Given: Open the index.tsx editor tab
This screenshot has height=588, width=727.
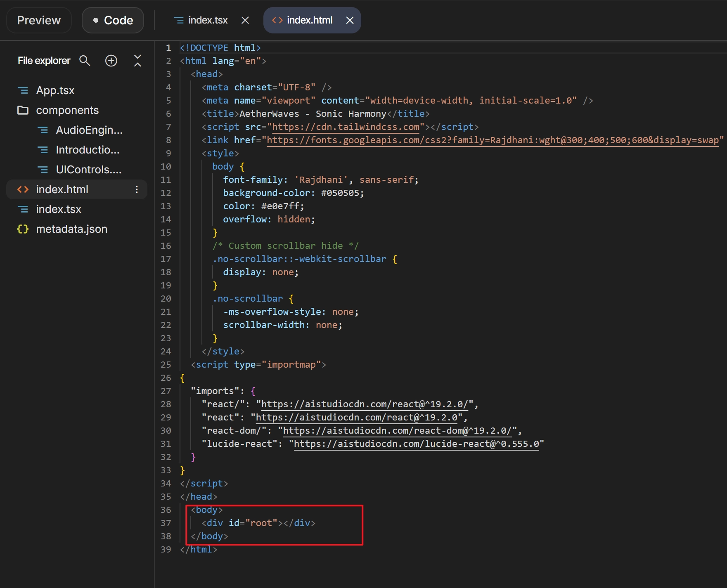Looking at the screenshot, I should click(202, 20).
